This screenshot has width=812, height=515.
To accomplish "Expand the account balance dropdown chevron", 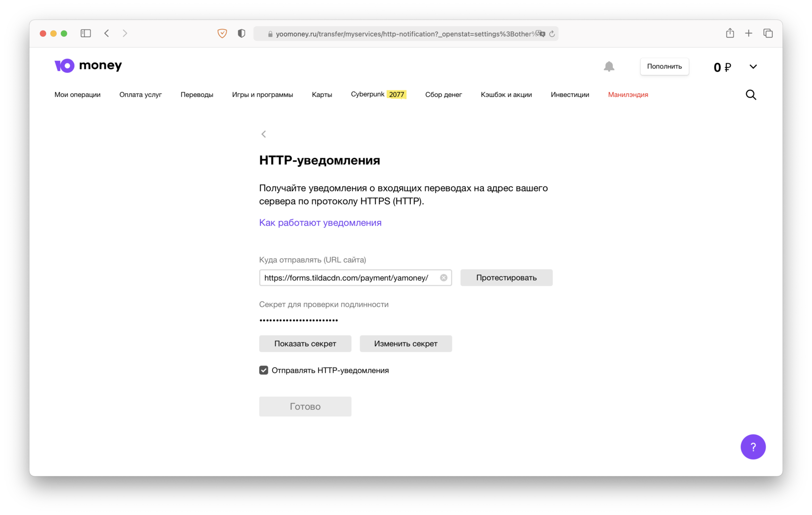I will [x=753, y=67].
